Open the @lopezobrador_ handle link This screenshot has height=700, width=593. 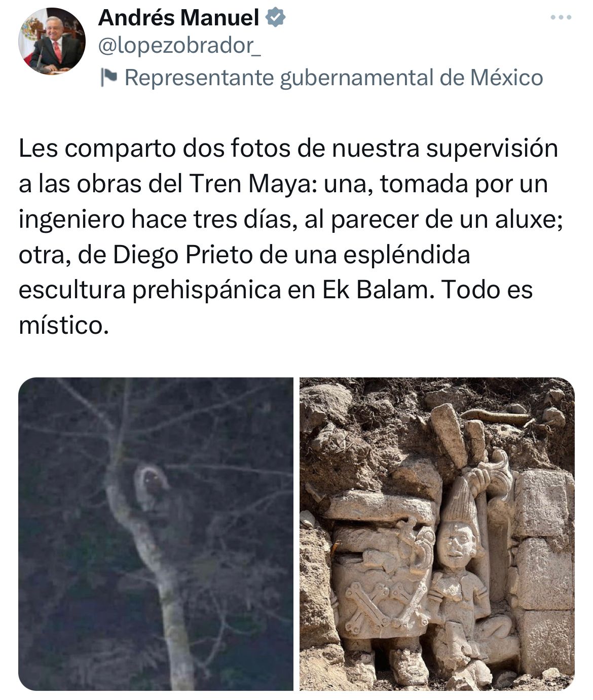coord(179,47)
